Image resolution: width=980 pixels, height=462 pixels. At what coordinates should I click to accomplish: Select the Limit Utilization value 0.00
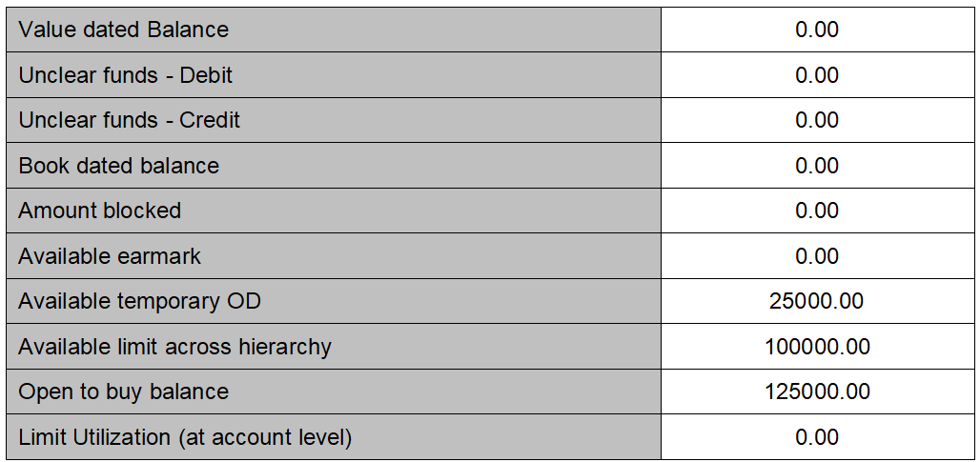tap(817, 437)
